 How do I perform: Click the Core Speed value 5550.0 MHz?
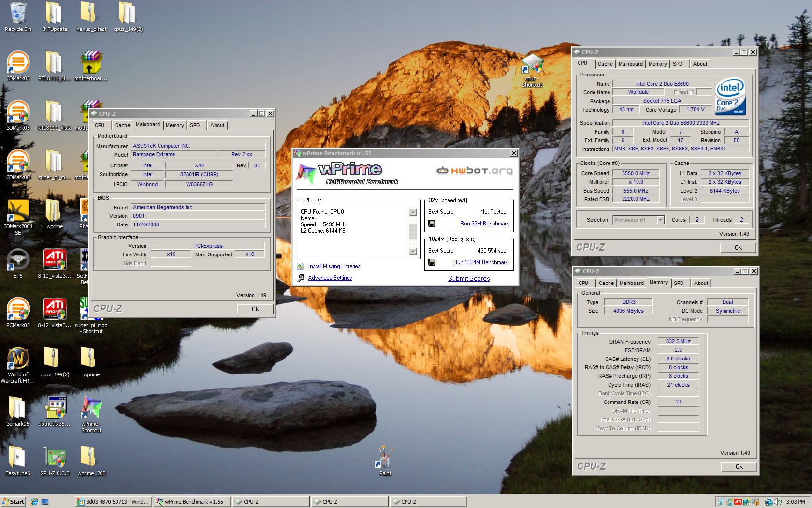(636, 173)
